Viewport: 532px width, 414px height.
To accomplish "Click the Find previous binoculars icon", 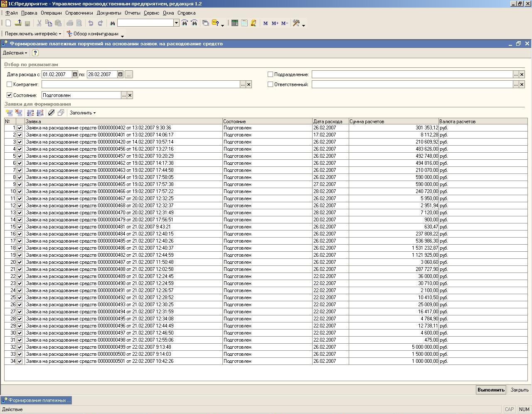I will (194, 23).
